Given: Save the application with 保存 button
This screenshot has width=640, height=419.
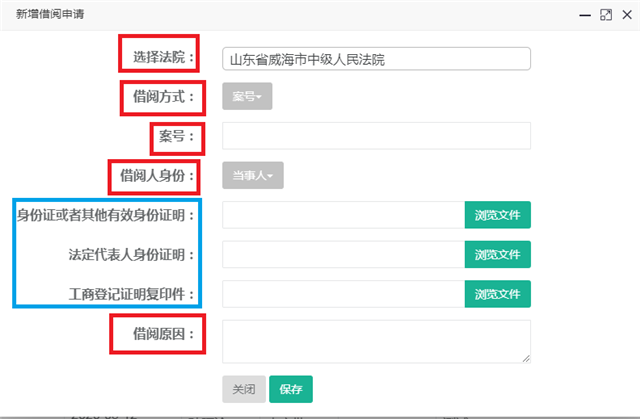Looking at the screenshot, I should point(291,389).
